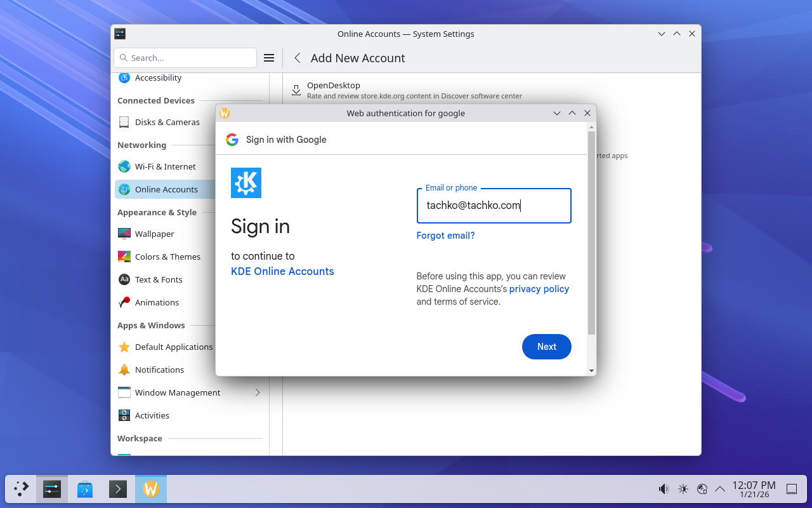Launch Discover from the taskbar
This screenshot has width=812, height=508.
coord(85,489)
